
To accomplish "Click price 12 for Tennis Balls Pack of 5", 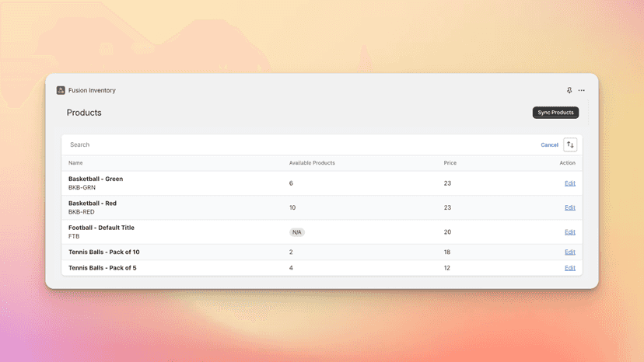I will pos(447,268).
